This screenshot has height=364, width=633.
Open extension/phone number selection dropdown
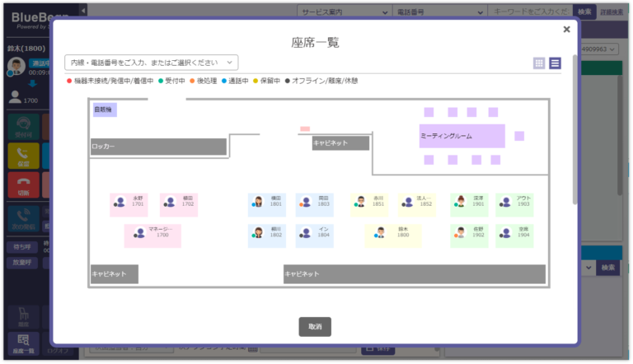tap(151, 63)
